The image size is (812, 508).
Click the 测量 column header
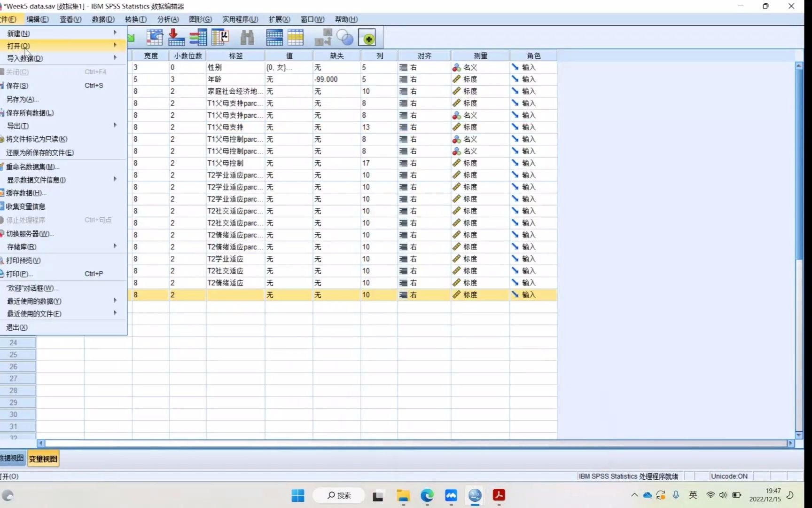tap(480, 56)
